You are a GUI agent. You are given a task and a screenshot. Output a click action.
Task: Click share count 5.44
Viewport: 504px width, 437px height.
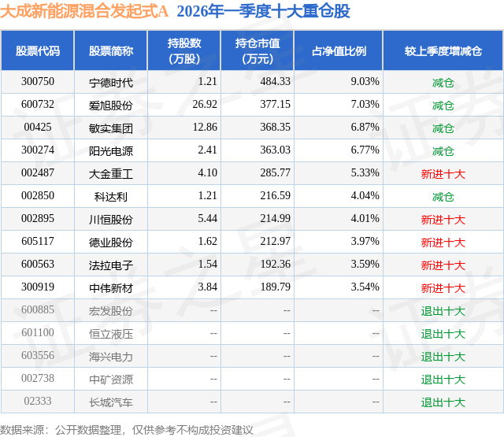tap(207, 219)
